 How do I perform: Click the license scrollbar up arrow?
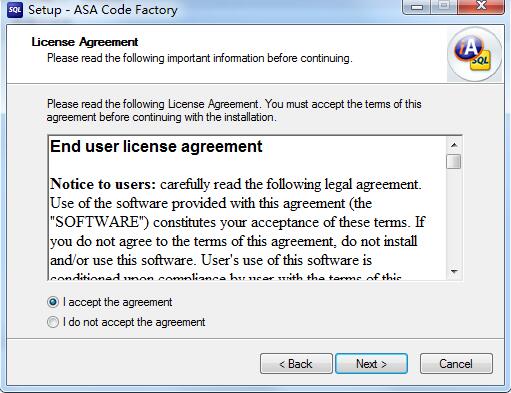pyautogui.click(x=454, y=145)
